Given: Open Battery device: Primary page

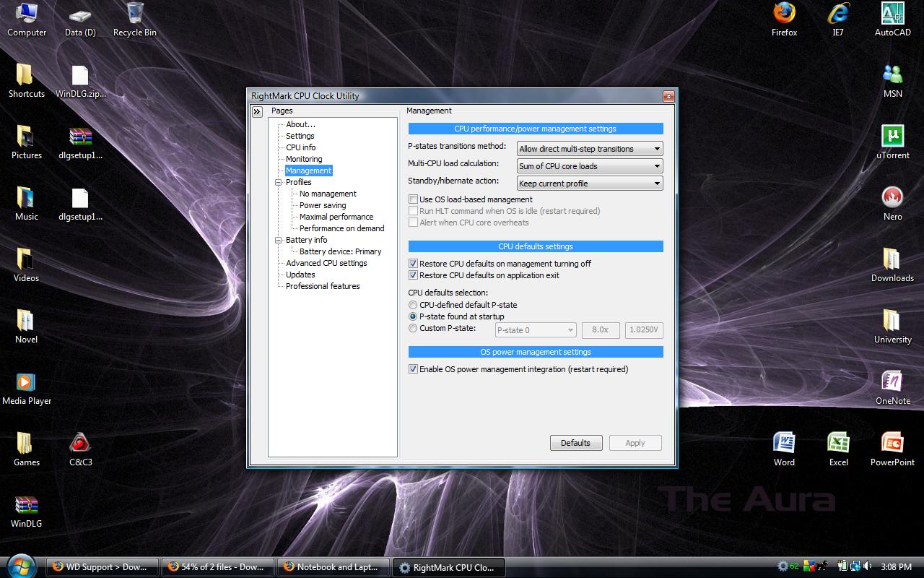Looking at the screenshot, I should coord(340,251).
